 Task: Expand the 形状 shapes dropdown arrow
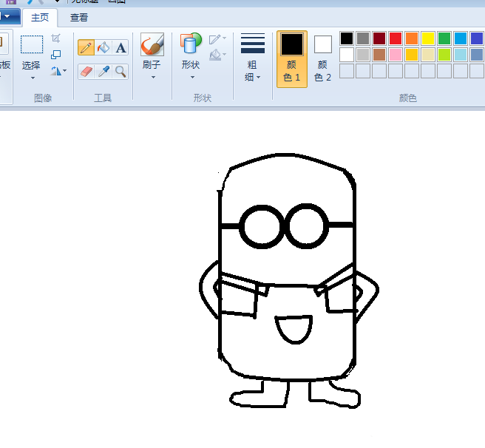[x=192, y=78]
